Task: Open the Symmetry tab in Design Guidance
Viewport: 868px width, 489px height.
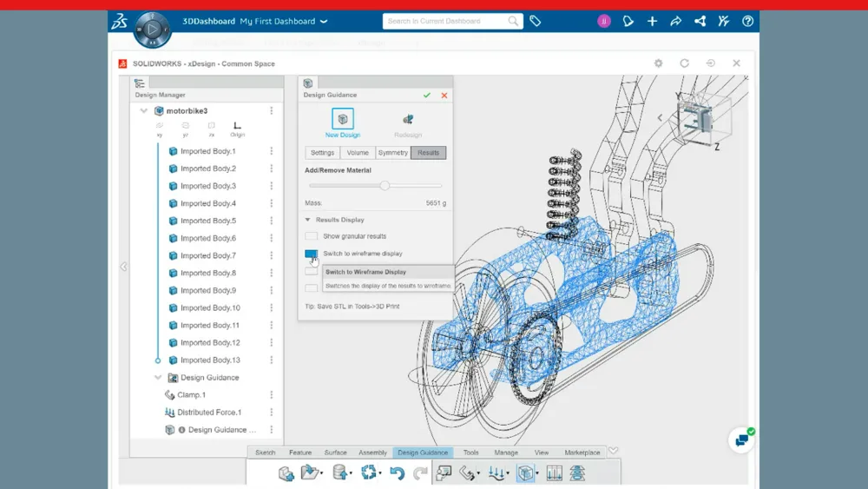Action: [x=393, y=153]
